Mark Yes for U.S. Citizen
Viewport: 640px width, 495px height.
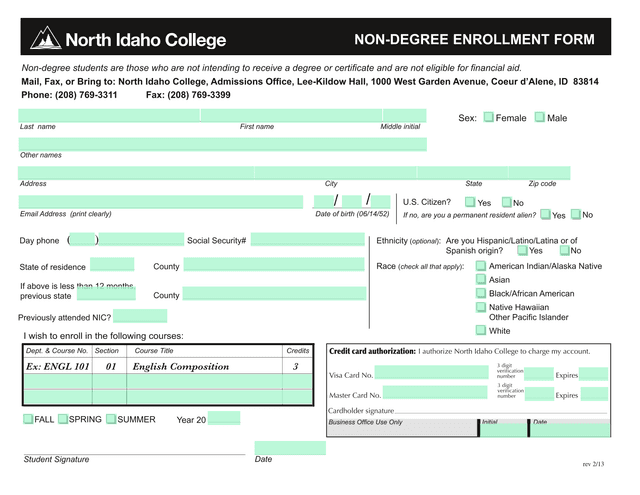coord(470,202)
